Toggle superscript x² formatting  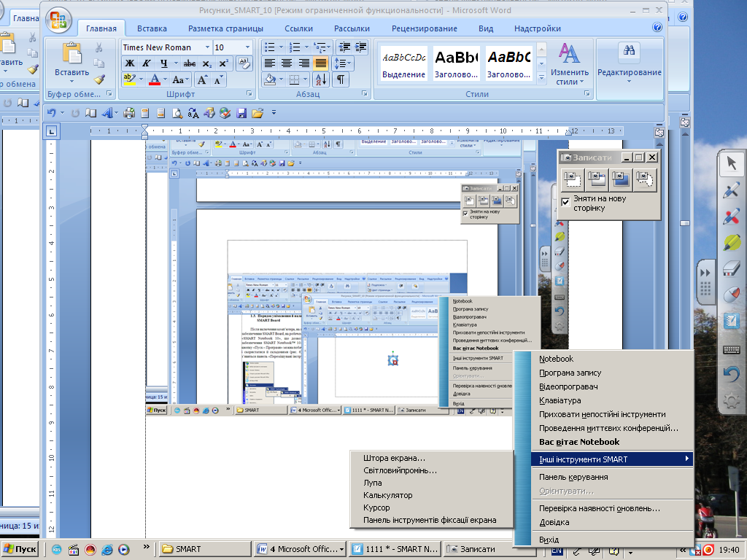point(223,63)
